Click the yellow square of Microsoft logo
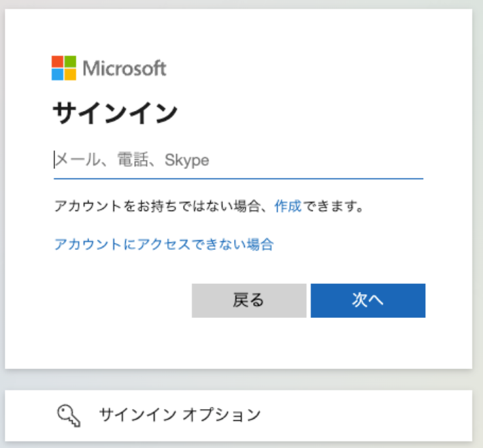 tap(70, 74)
